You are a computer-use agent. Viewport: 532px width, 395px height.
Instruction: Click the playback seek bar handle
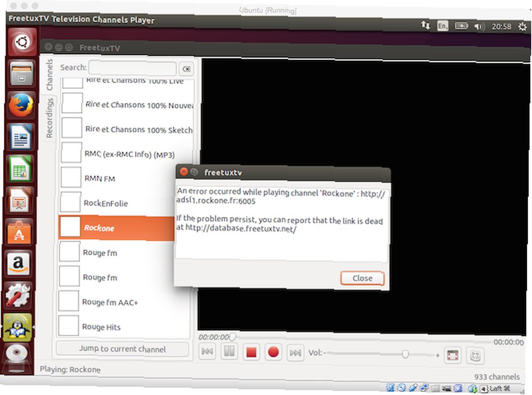[x=232, y=337]
